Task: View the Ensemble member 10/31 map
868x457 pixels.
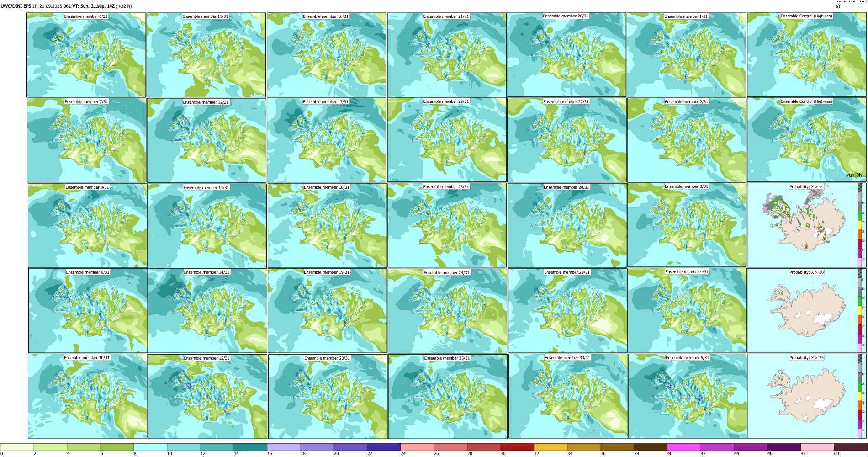Action: (x=87, y=396)
